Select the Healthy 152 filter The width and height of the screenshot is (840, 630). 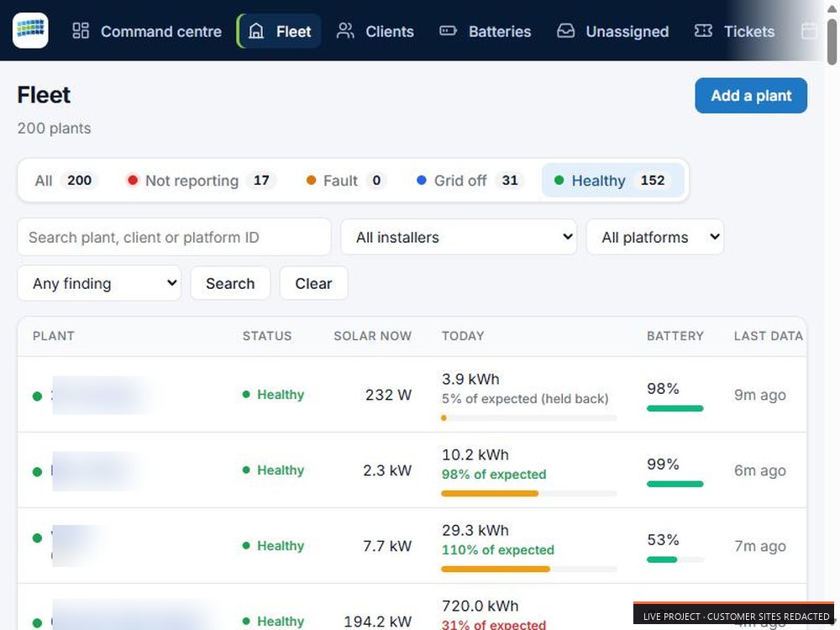(613, 181)
